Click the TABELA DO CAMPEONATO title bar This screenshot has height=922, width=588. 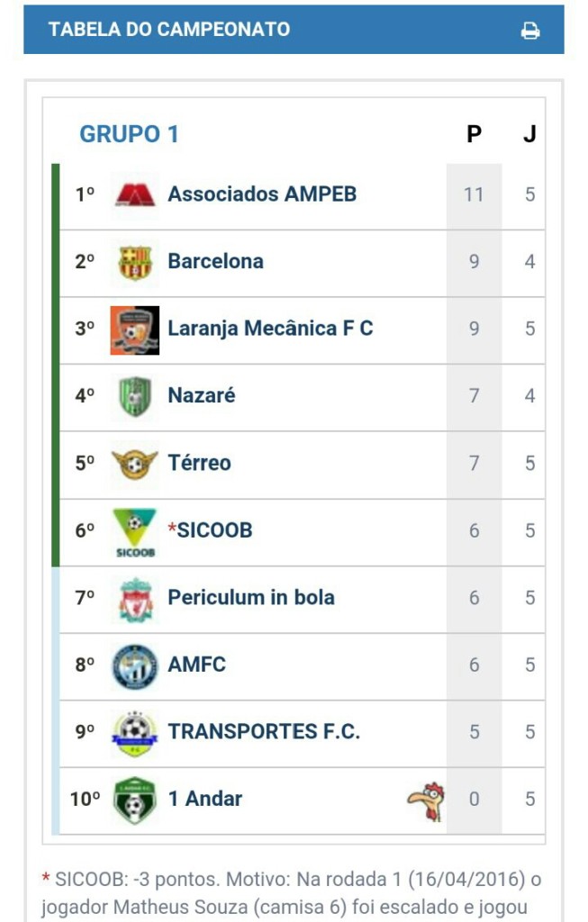169,29
